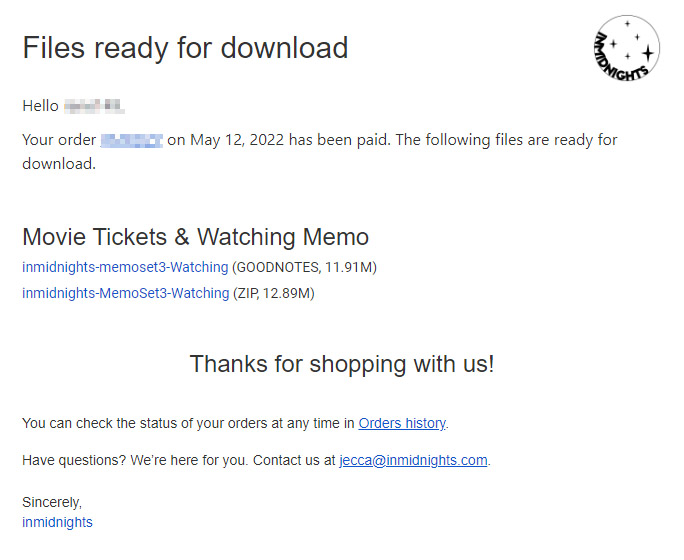Click the blurred order number link

(x=132, y=140)
